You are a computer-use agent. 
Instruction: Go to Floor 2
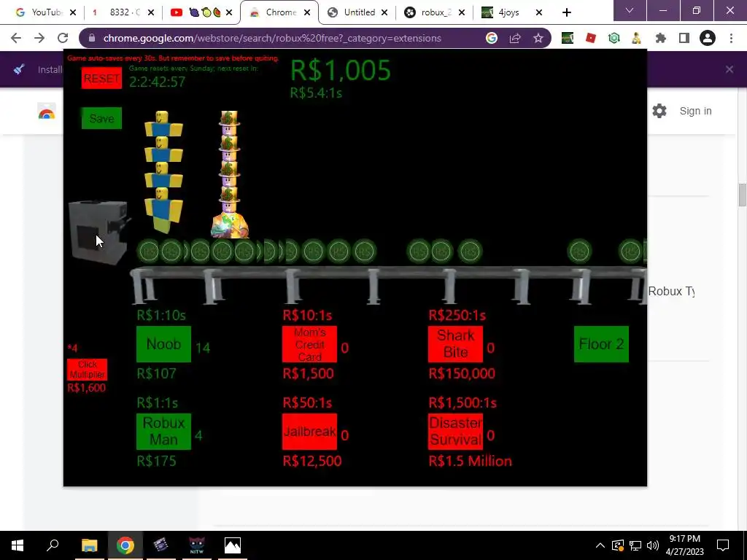click(601, 344)
